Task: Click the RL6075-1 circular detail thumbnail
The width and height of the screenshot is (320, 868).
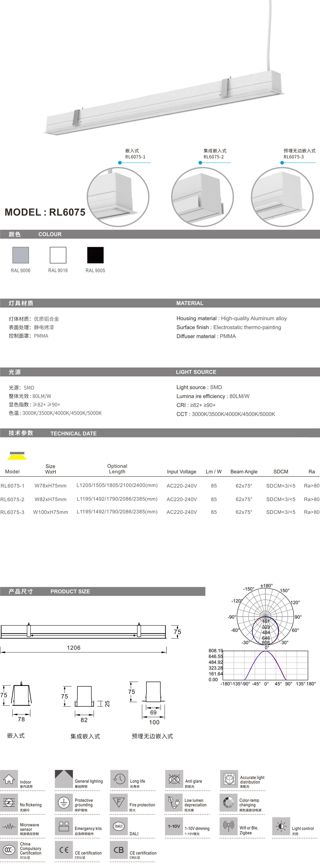Action: pyautogui.click(x=118, y=197)
